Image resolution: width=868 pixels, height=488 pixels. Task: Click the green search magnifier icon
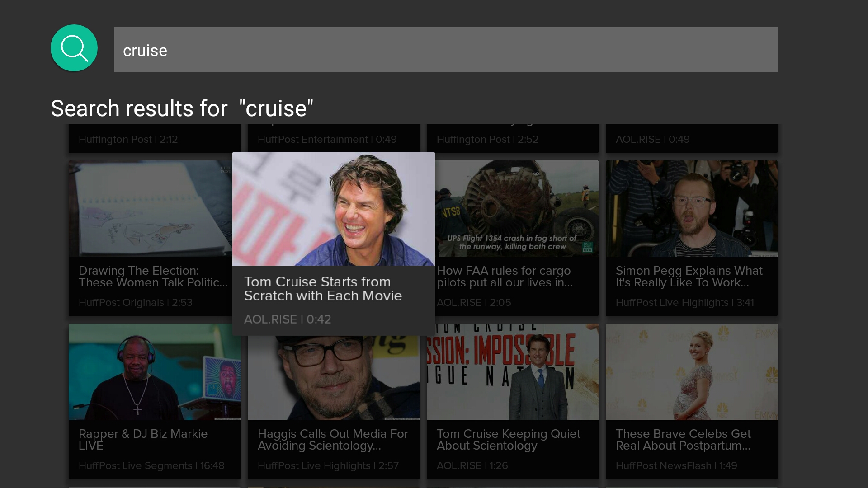click(74, 48)
